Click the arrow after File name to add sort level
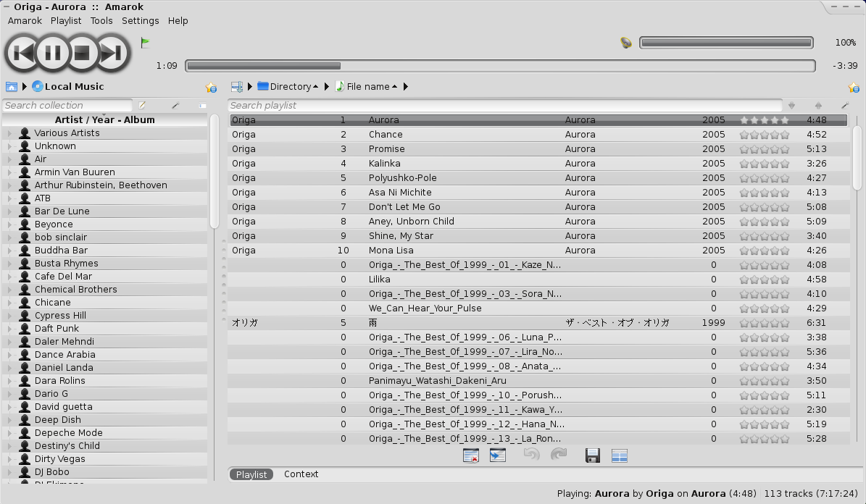Viewport: 866px width, 504px height. 406,87
